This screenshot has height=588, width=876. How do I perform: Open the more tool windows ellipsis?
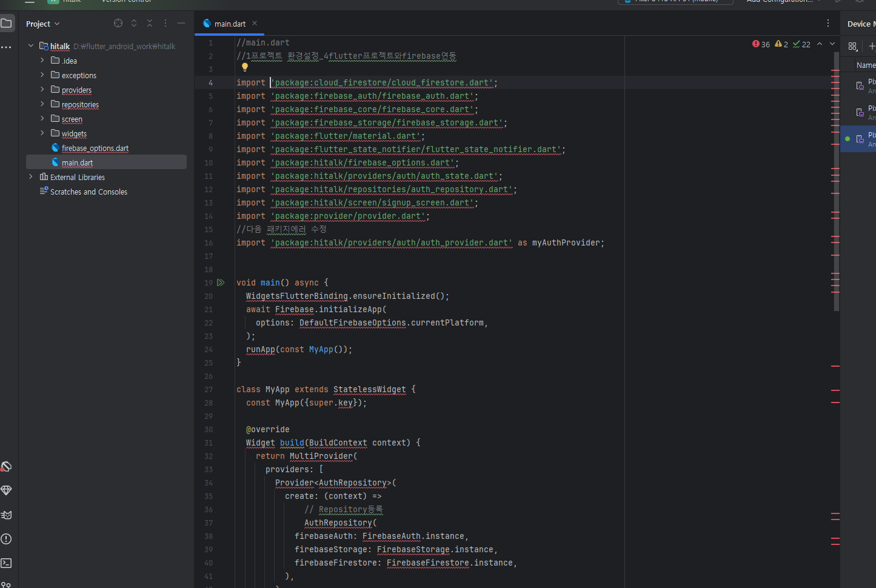pyautogui.click(x=7, y=47)
